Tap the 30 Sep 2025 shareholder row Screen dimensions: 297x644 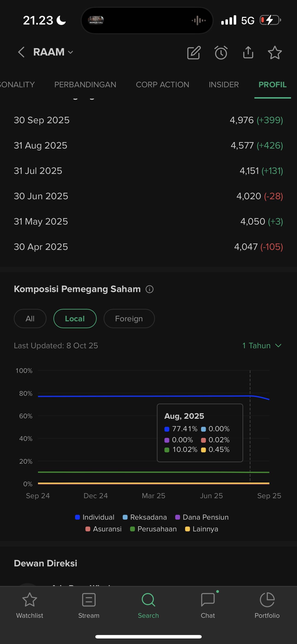point(148,120)
